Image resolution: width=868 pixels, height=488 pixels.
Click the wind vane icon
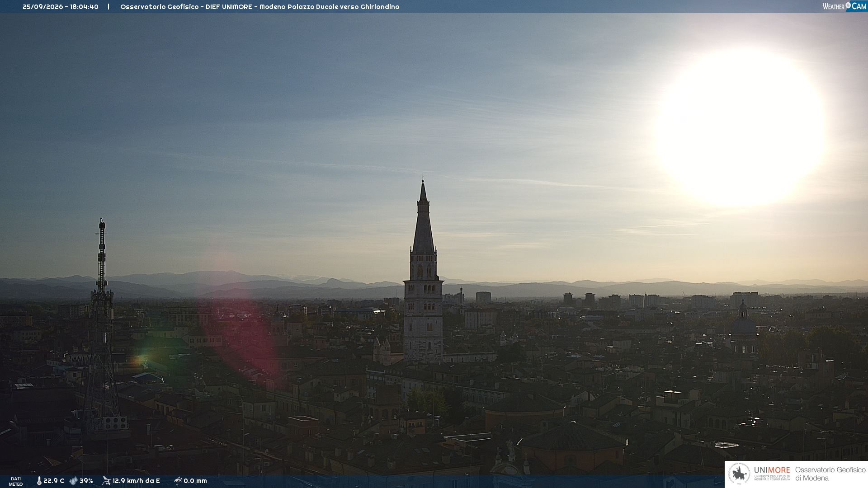tap(106, 481)
